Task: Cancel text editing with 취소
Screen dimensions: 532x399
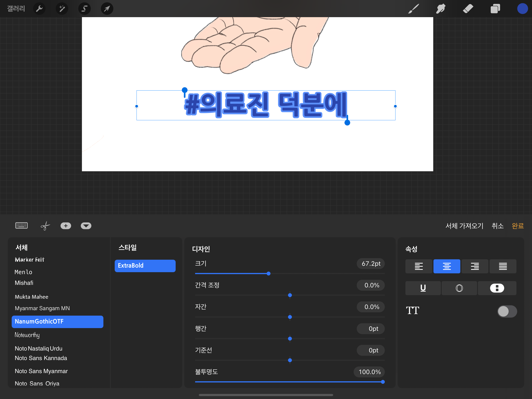Action: click(x=497, y=226)
